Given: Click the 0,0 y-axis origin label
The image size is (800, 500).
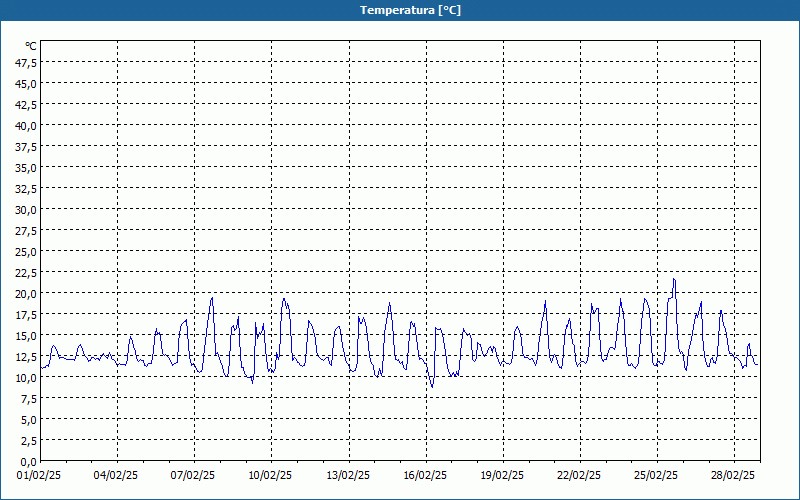Looking at the screenshot, I should click(28, 461).
